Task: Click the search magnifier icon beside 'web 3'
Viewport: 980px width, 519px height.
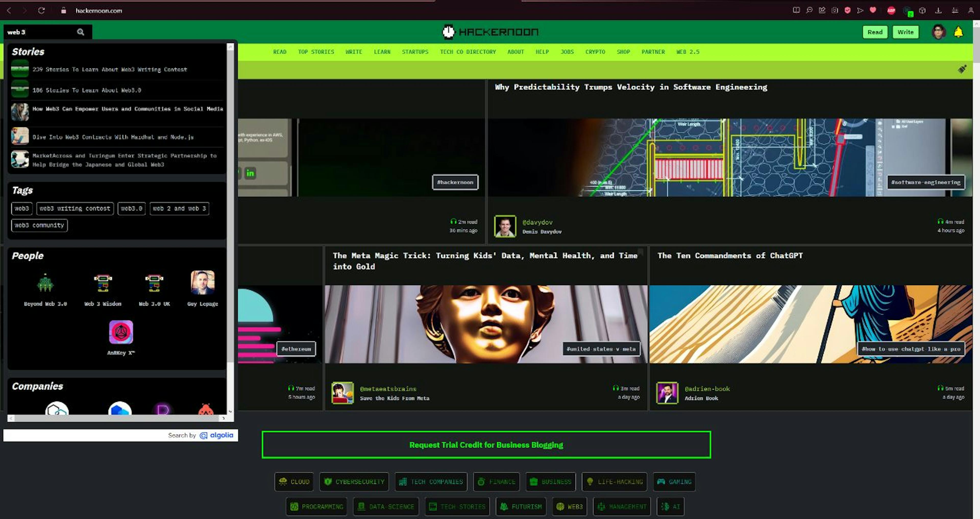Action: coord(80,32)
